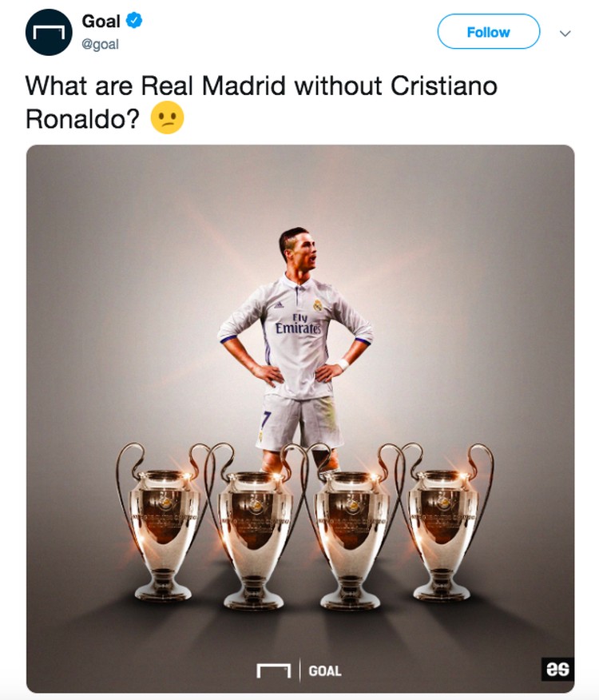The height and width of the screenshot is (700, 599).
Task: Click the third trophy from left
Action: click(x=351, y=527)
